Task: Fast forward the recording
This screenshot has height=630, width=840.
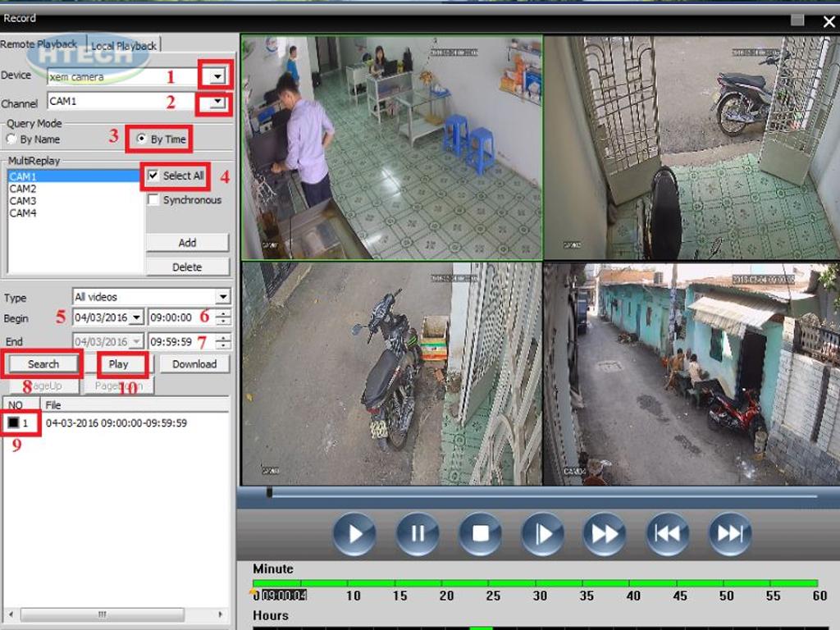Action: 605,534
